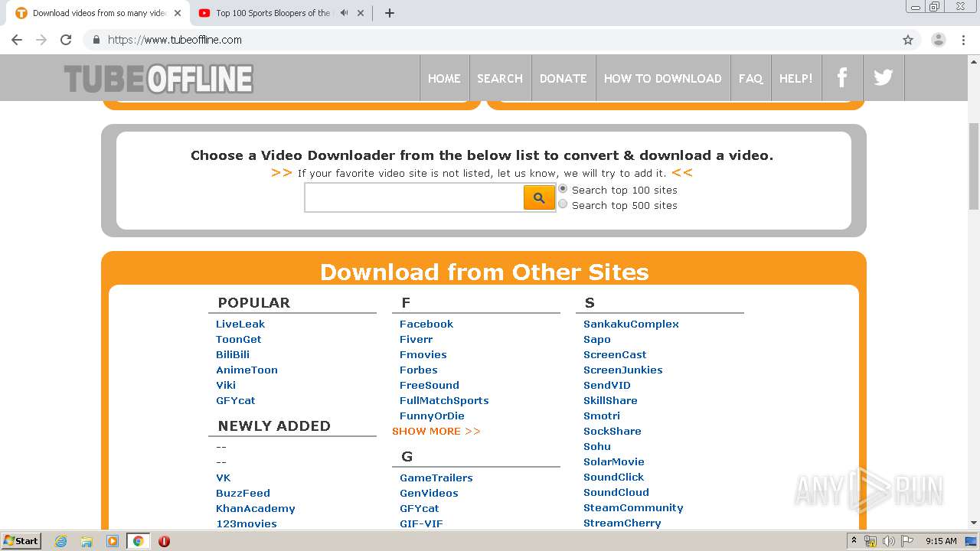This screenshot has width=980, height=551.
Task: Open the 123movies downloader link
Action: 247,523
